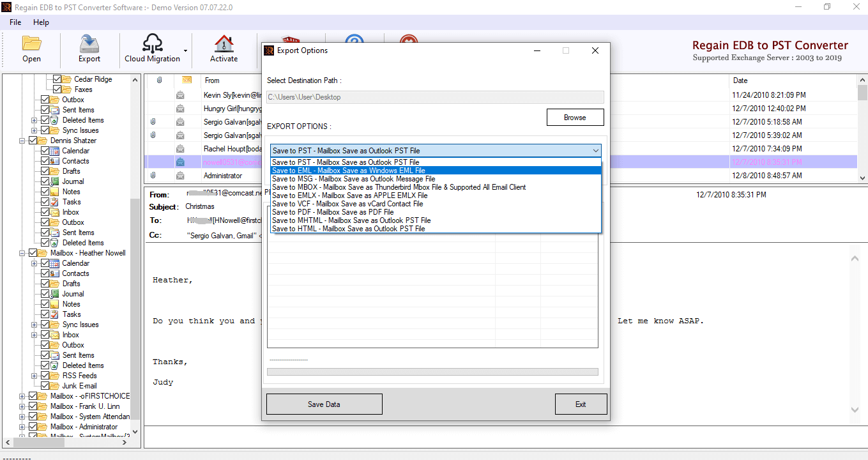Click the destination path field
The height and width of the screenshot is (460, 868).
pos(435,97)
